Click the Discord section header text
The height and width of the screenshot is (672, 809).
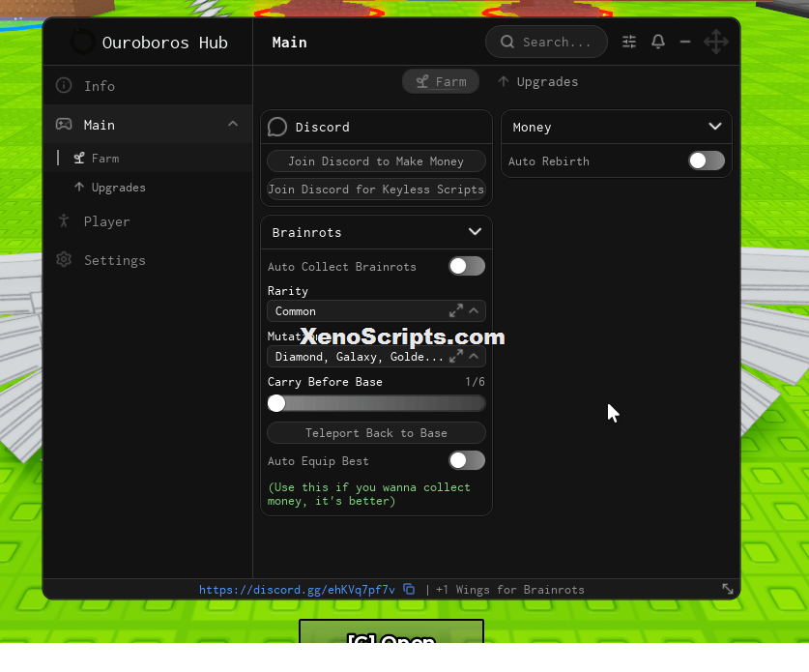[x=323, y=127]
